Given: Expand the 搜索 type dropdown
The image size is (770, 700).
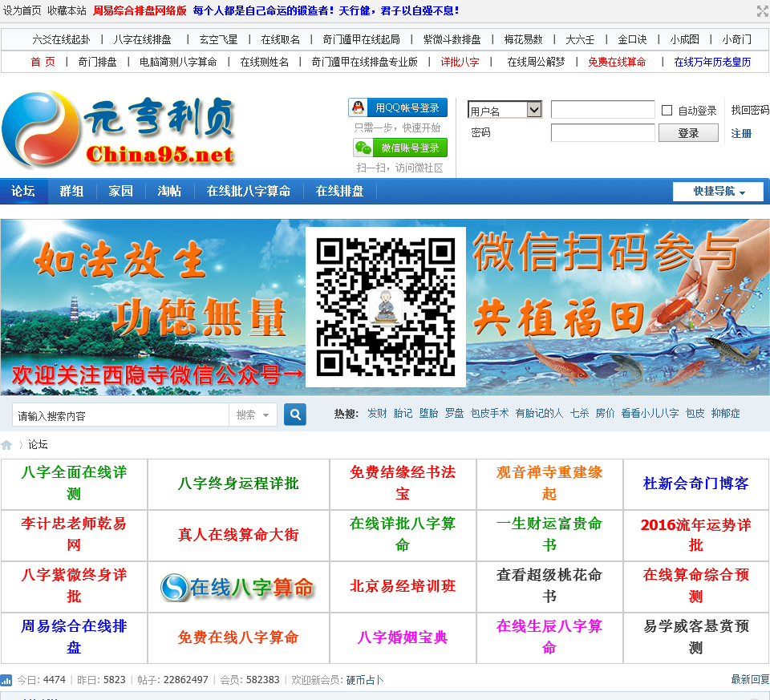Looking at the screenshot, I should coord(253,415).
